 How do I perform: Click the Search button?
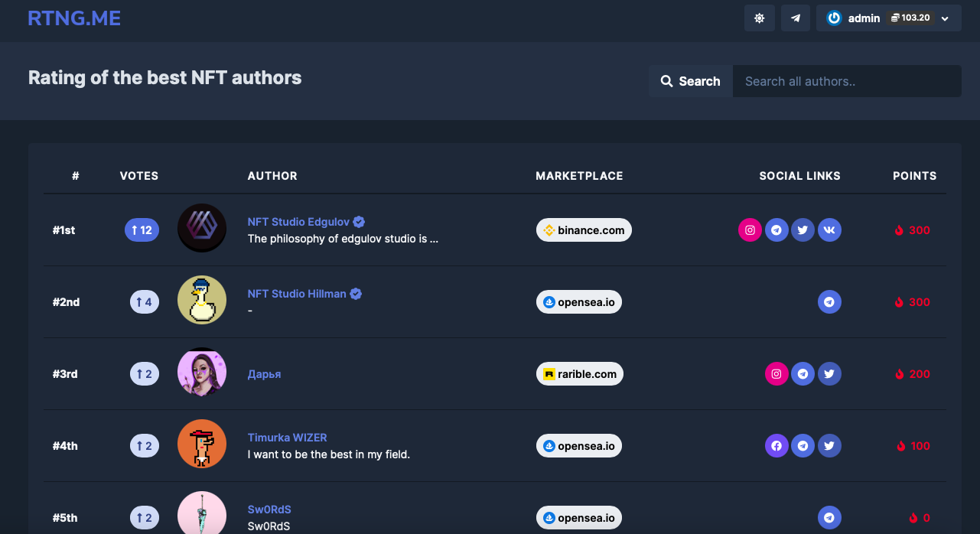(x=690, y=81)
